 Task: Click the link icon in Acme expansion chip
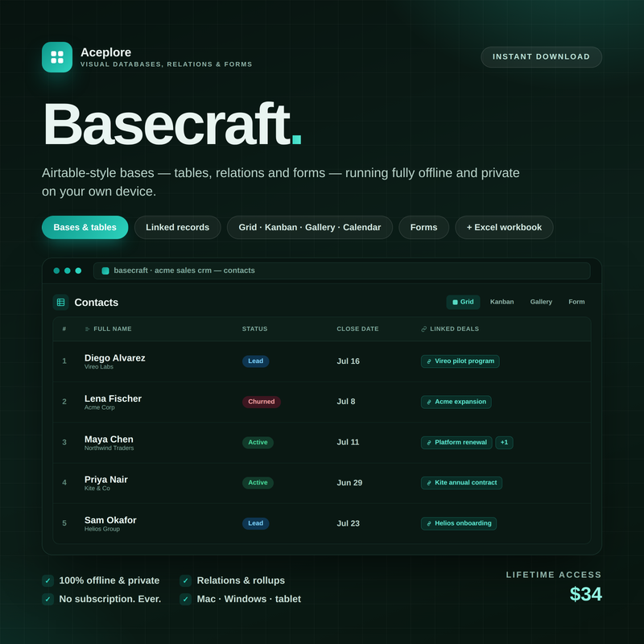429,402
